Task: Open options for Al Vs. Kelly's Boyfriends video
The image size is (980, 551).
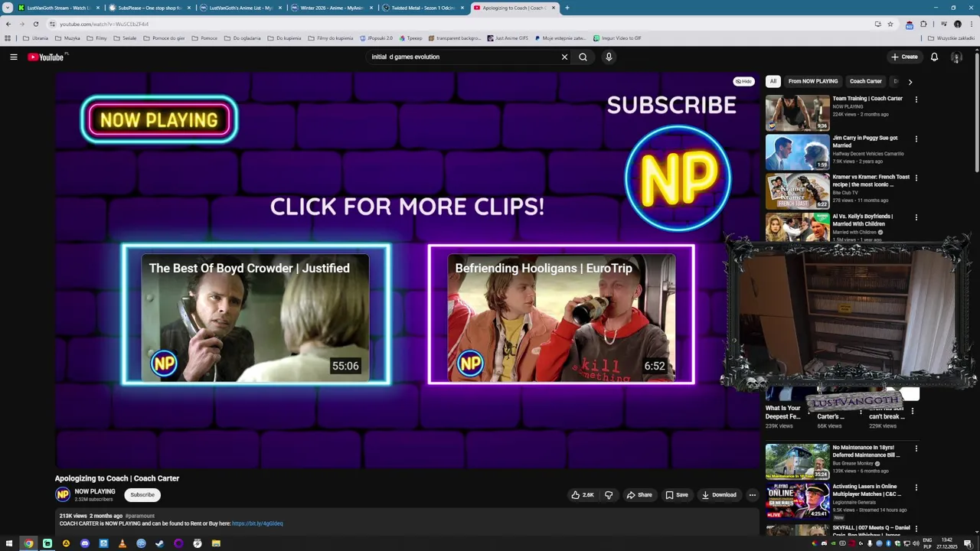Action: click(x=916, y=217)
